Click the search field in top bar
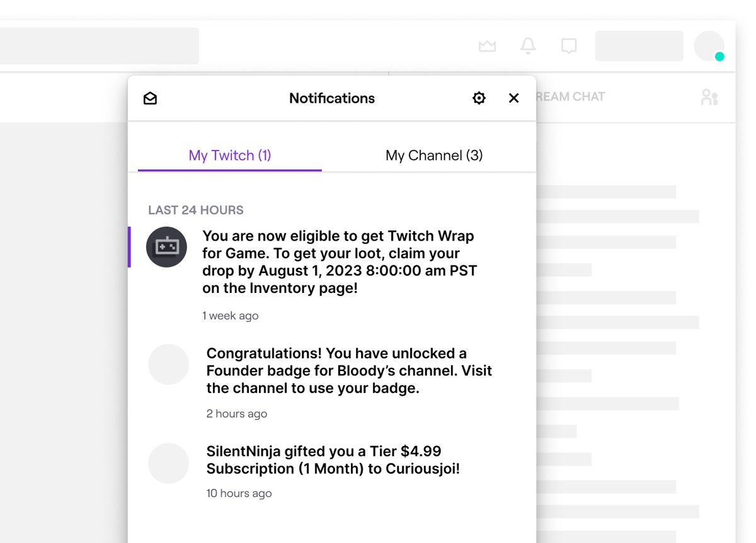Viewport: 756px width, 543px height. (100, 46)
